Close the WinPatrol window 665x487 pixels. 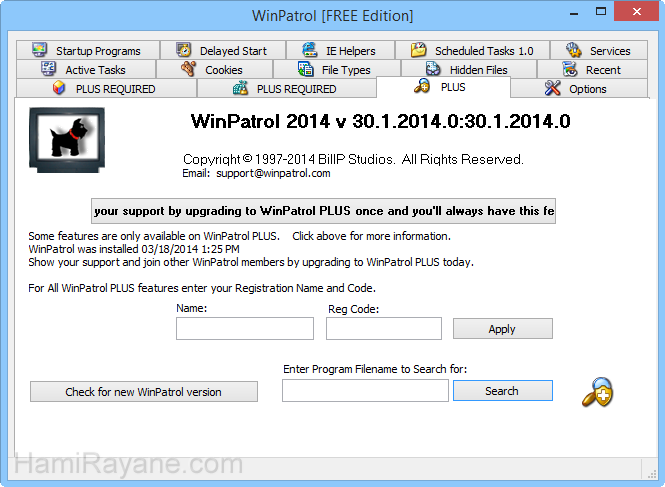coord(636,12)
